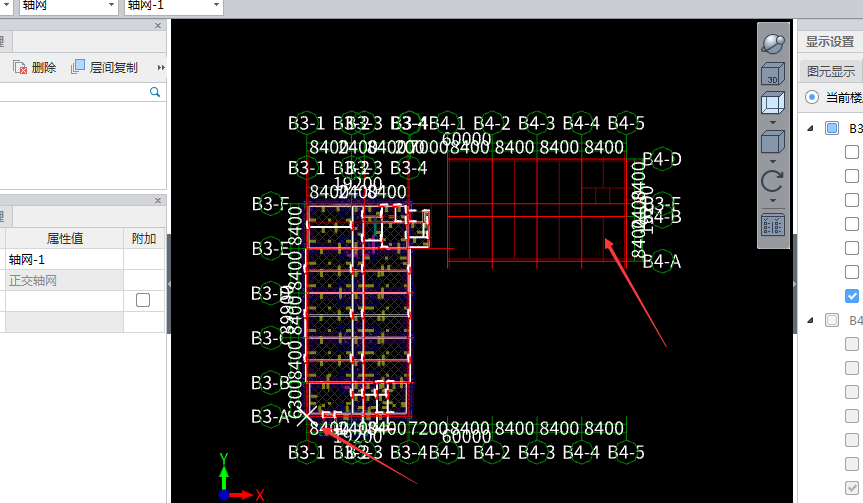The image size is (863, 503).
Task: Click the search magnifier icon in component list
Action: point(155,92)
